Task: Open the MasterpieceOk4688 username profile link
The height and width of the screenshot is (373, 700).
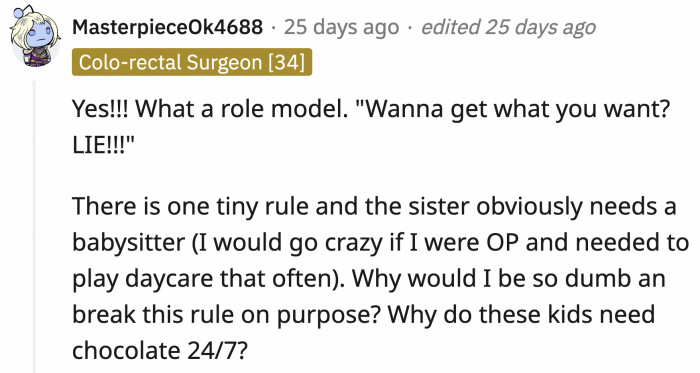Action: pyautogui.click(x=167, y=28)
